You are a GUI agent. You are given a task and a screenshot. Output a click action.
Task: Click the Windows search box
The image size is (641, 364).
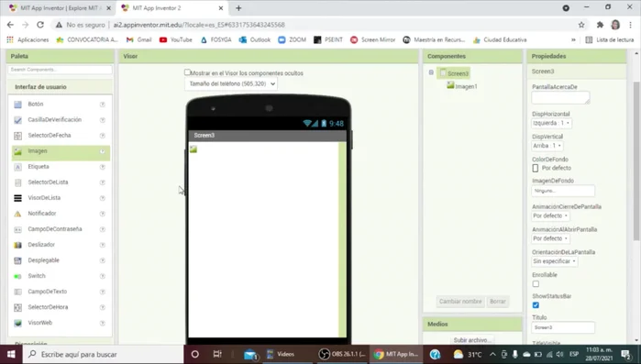(103, 354)
